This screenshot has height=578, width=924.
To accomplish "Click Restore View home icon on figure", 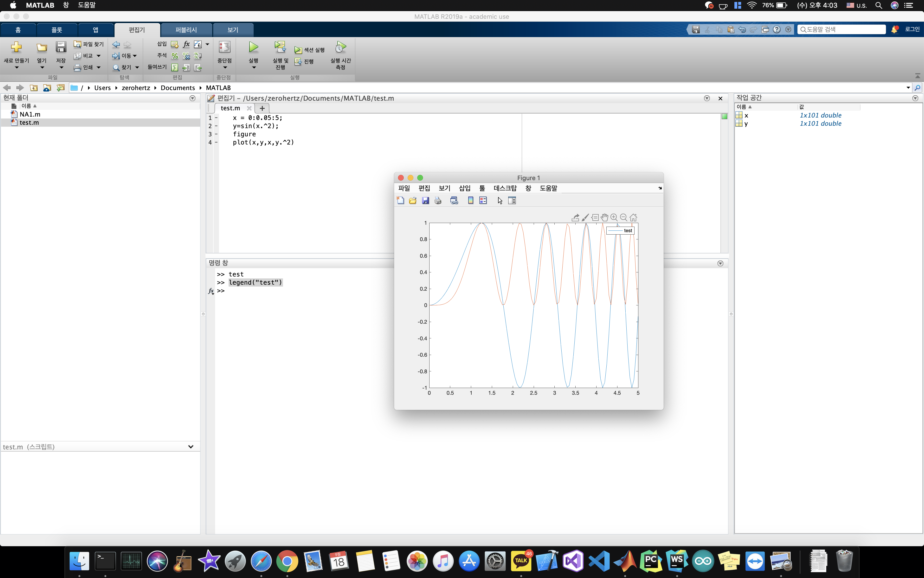I will click(633, 217).
